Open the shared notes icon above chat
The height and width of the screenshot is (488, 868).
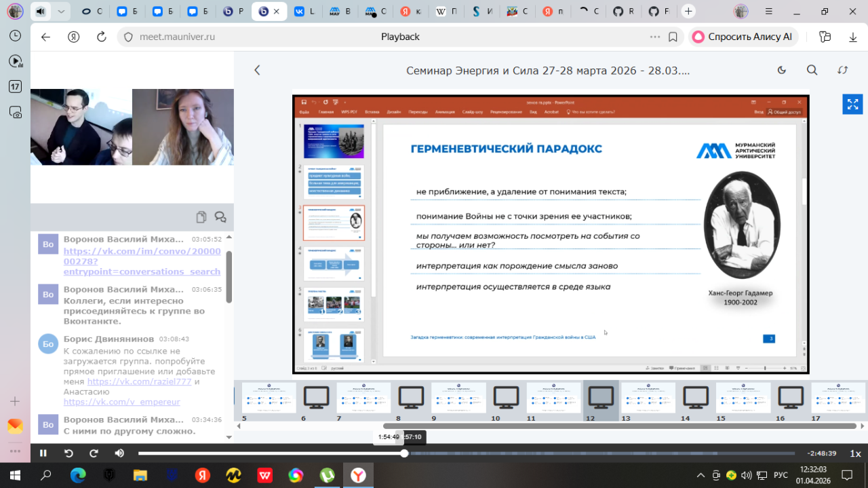(201, 217)
